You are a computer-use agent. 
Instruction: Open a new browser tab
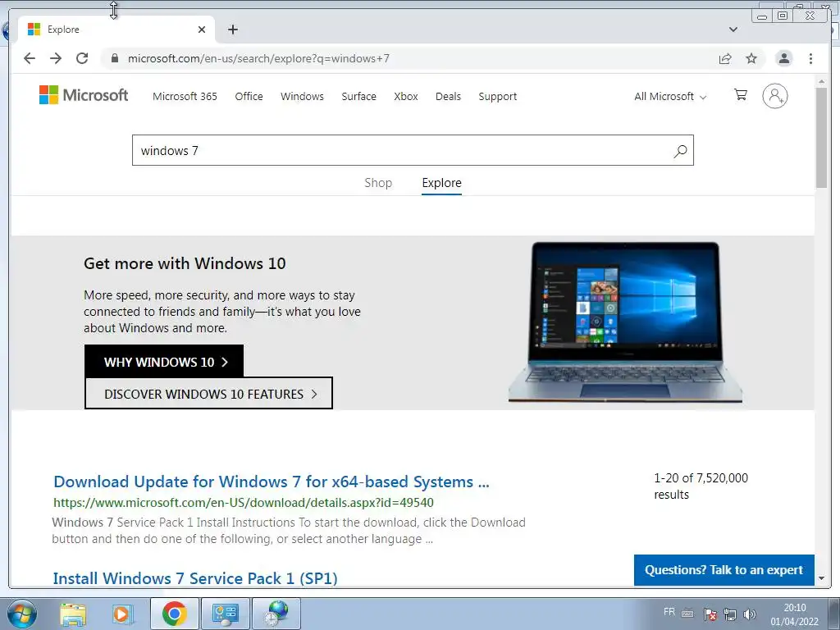pos(232,30)
